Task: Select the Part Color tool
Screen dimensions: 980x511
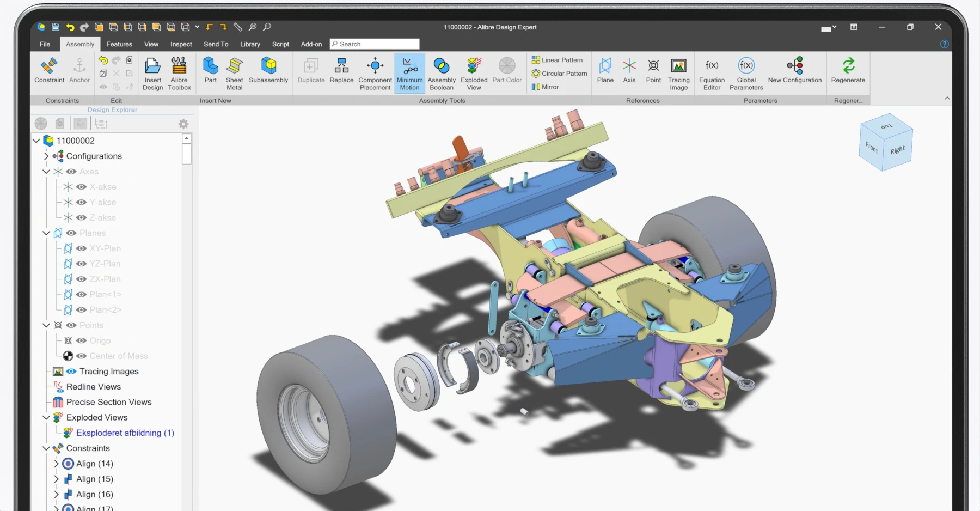Action: pyautogui.click(x=507, y=72)
